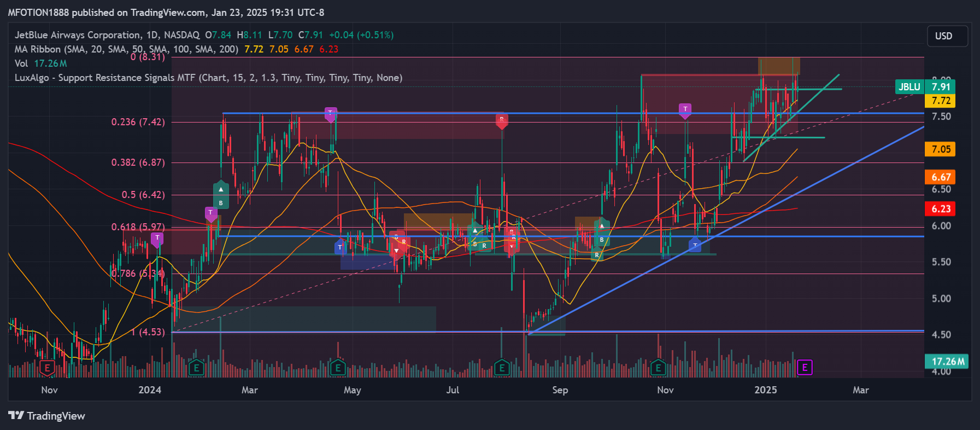The image size is (980, 430).
Task: Click the red earnings E marker near Nov 2023
Action: 48,368
